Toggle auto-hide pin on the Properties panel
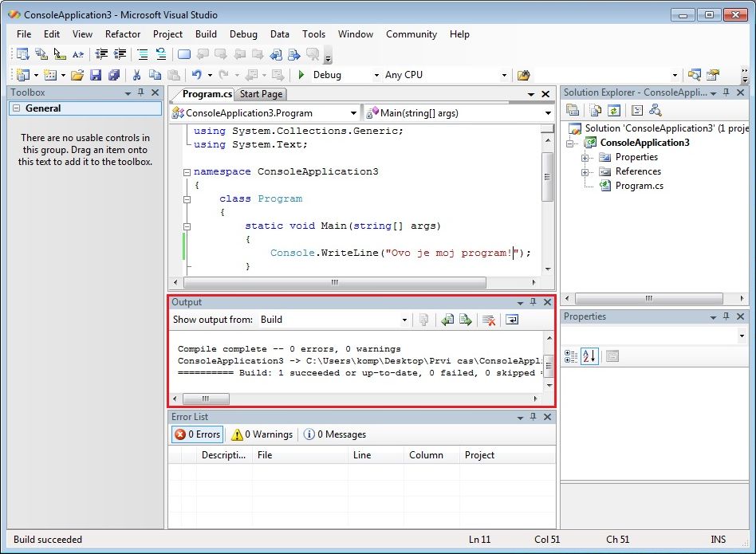Viewport: 756px width, 554px height. (726, 316)
